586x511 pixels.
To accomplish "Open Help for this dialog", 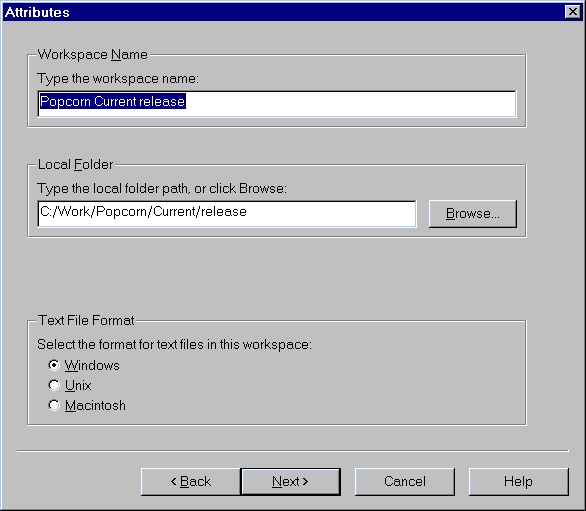I will pyautogui.click(x=519, y=481).
